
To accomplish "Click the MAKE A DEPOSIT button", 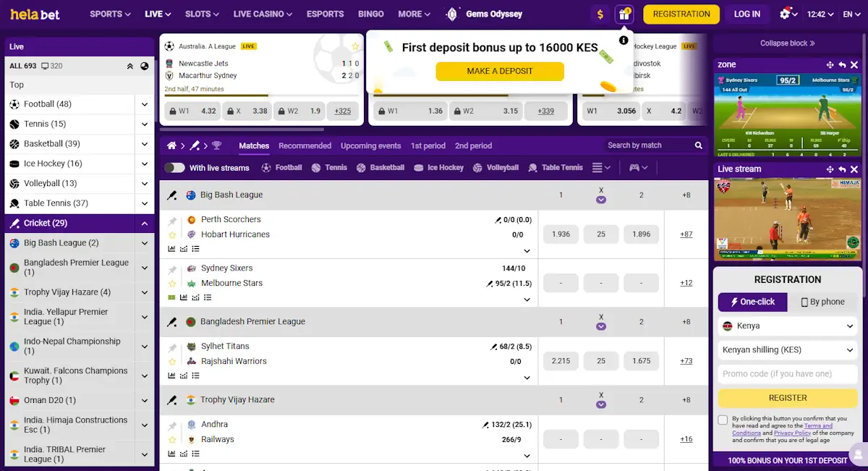I will pos(499,72).
